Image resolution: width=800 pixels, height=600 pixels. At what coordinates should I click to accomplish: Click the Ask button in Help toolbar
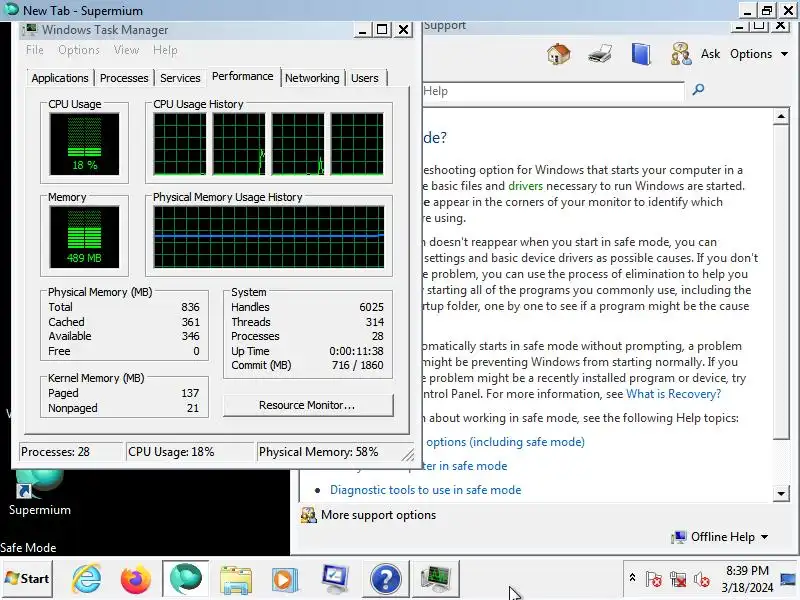pos(710,54)
